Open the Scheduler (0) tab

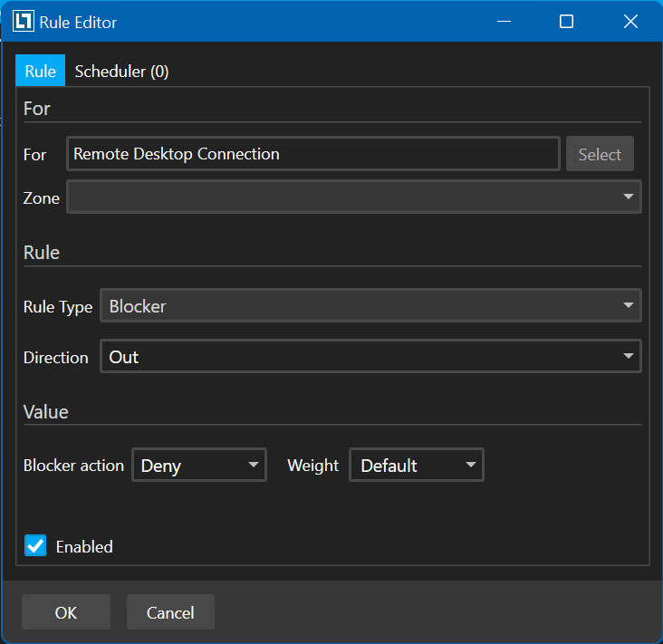121,72
